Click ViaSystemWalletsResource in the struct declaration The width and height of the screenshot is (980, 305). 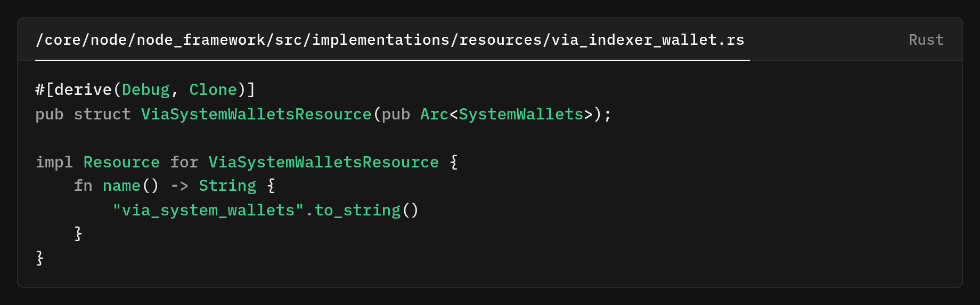point(256,114)
